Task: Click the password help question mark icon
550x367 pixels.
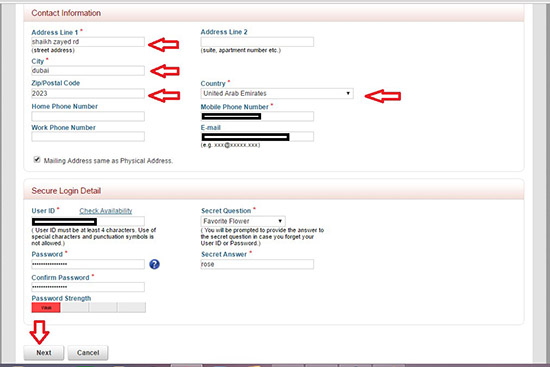Action: pos(154,264)
